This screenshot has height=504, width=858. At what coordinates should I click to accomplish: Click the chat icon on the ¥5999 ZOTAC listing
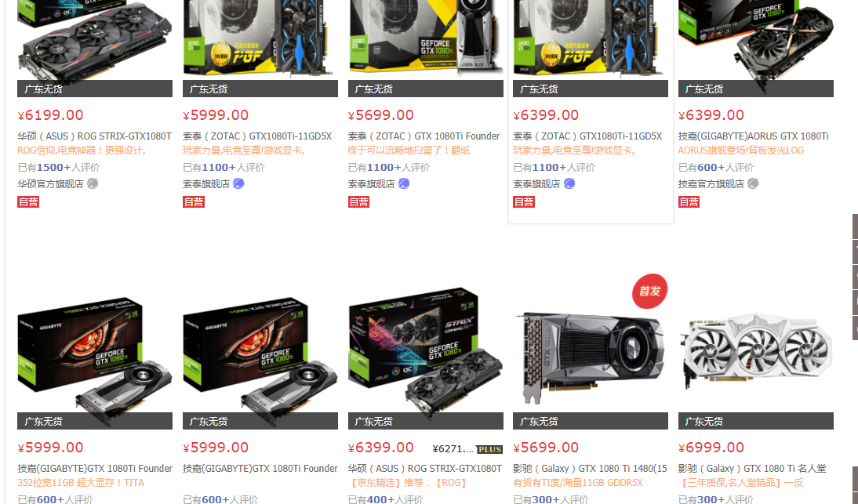238,183
